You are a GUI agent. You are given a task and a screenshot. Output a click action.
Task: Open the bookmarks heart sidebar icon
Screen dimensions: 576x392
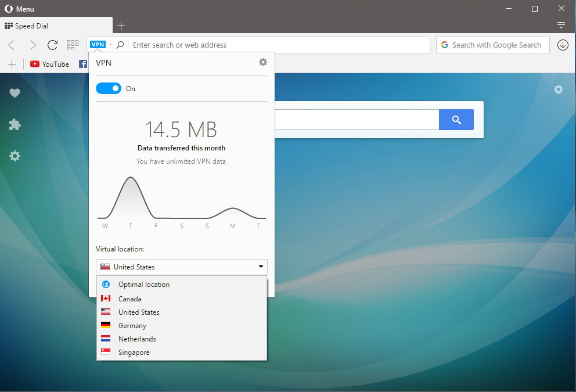coord(15,93)
